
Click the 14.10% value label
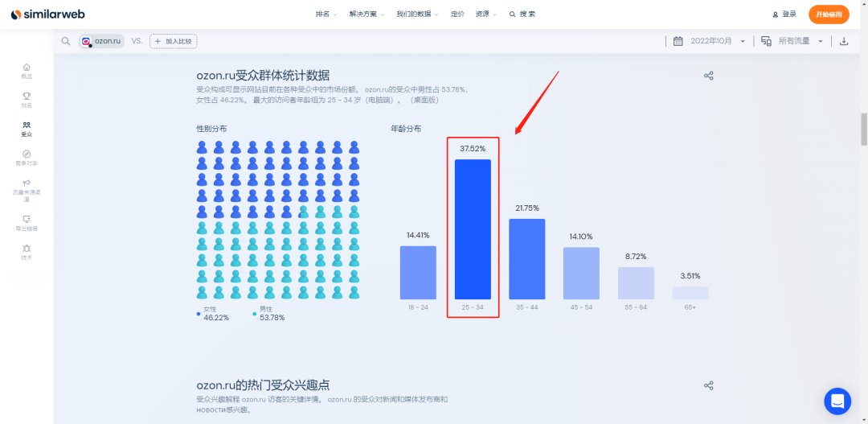pos(581,237)
